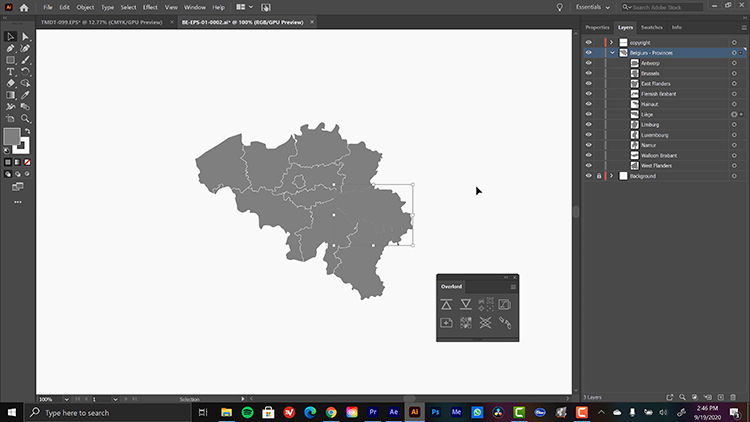Viewport: 750px width, 422px height.
Task: Swap fill and stroke colors
Action: point(27,131)
